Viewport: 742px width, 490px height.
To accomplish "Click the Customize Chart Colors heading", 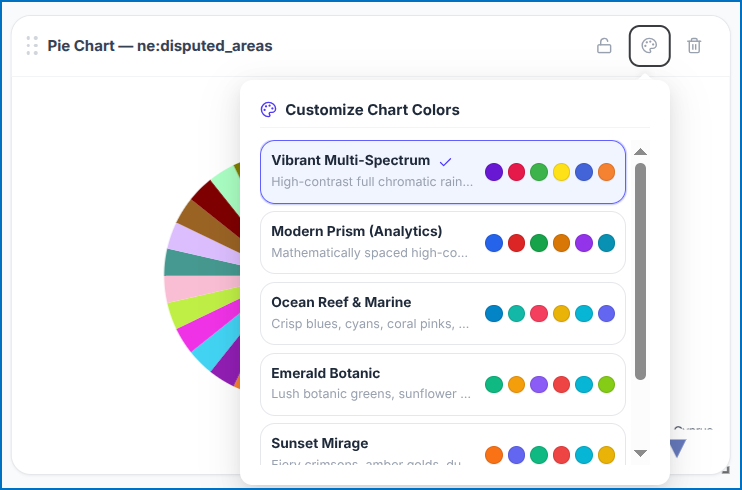I will 372,110.
